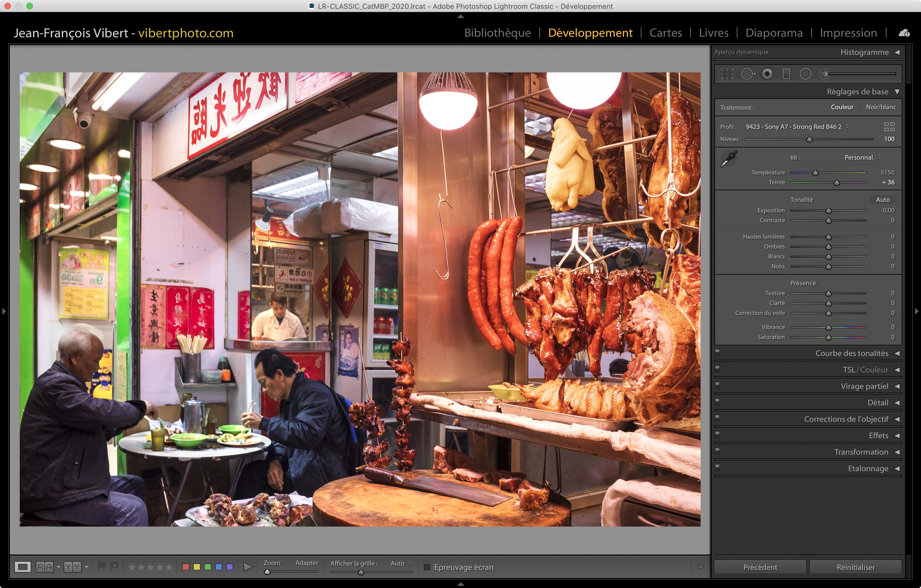Image resolution: width=921 pixels, height=588 pixels.
Task: Pick the white balance eyedropper tool
Action: (729, 158)
